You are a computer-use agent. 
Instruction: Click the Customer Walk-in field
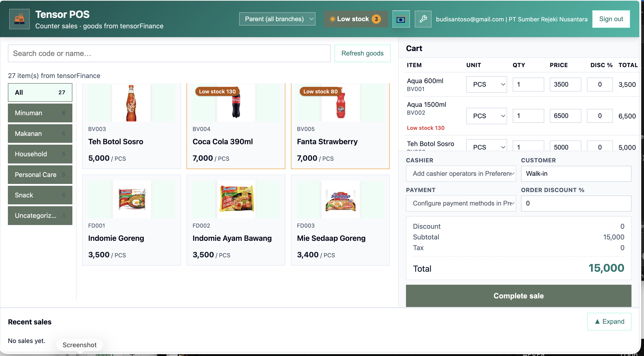point(576,174)
